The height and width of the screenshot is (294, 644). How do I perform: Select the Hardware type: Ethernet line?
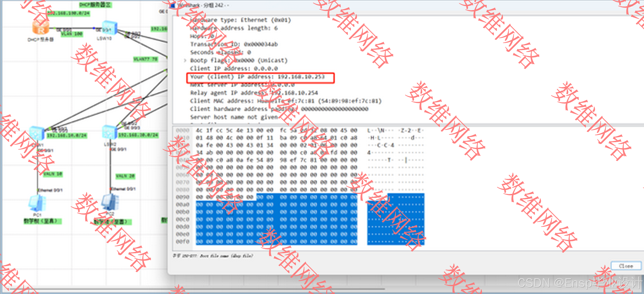pyautogui.click(x=240, y=20)
